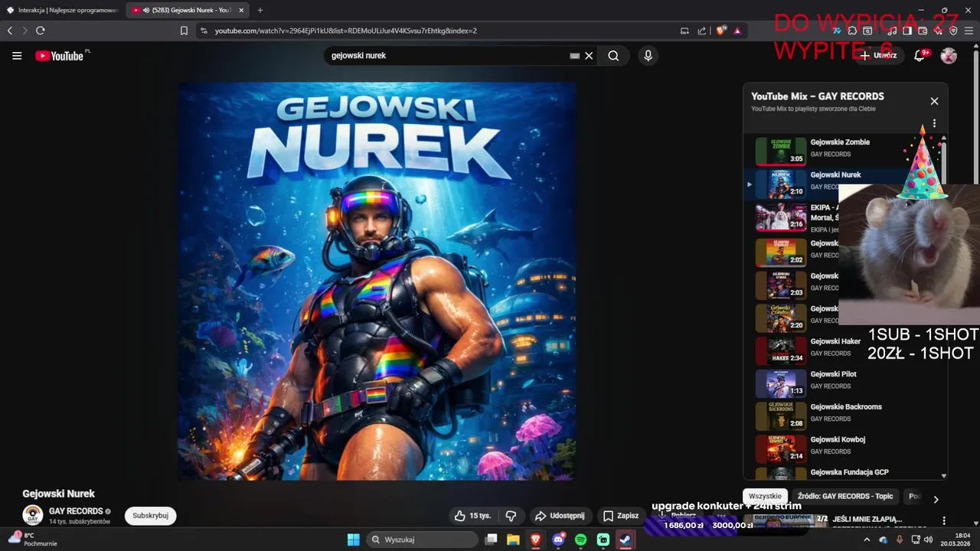Open the browser main hamburger menu
Viewport: 980px width, 551px height.
969,31
